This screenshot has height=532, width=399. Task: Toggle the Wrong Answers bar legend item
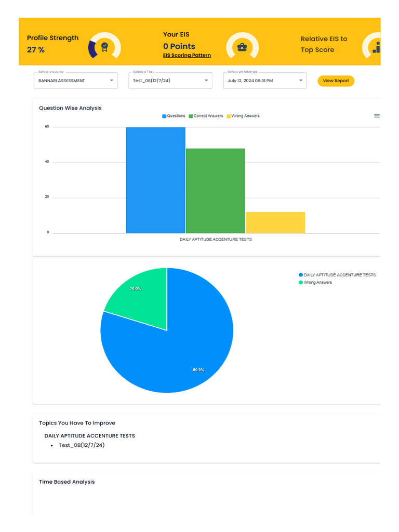pos(243,116)
